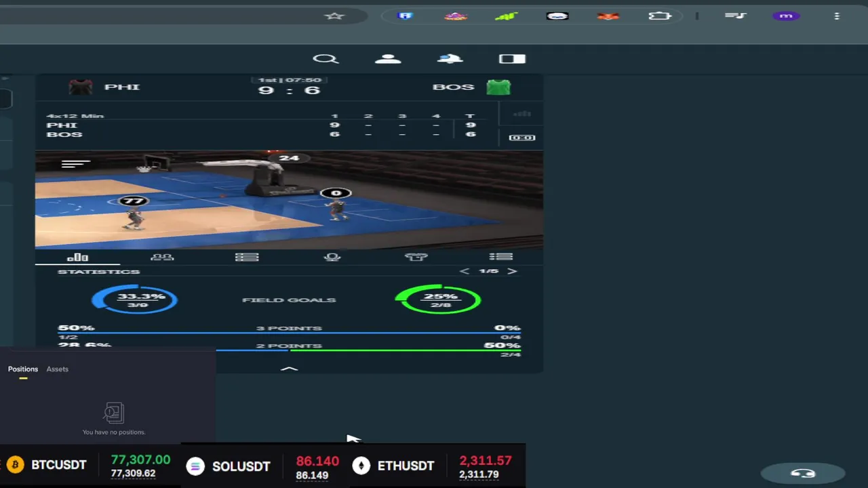Click the BTC price 77,307.00
868x488 pixels.
[x=140, y=460]
